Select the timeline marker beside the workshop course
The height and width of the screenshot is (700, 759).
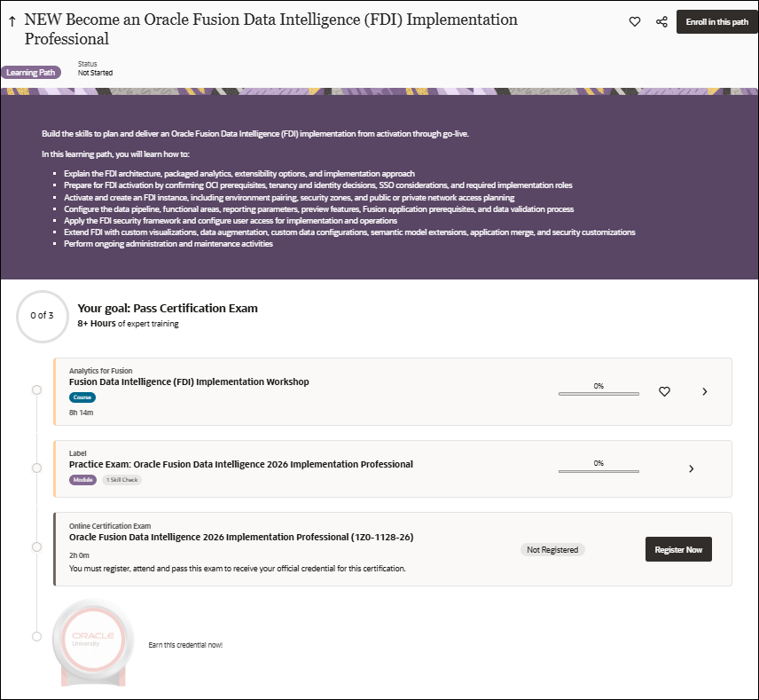click(x=36, y=390)
